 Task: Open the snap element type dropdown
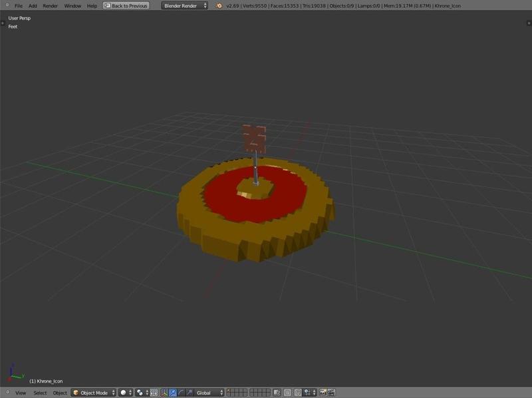pyautogui.click(x=310, y=393)
